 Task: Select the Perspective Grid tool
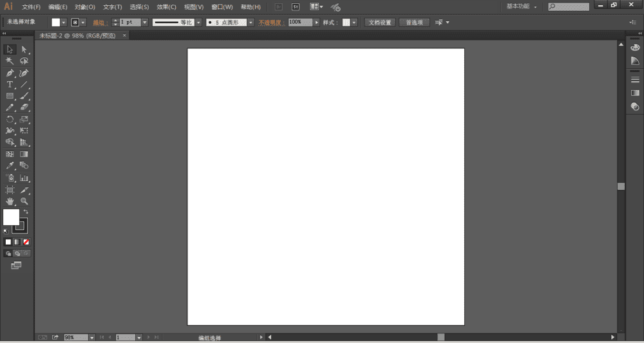tap(24, 142)
